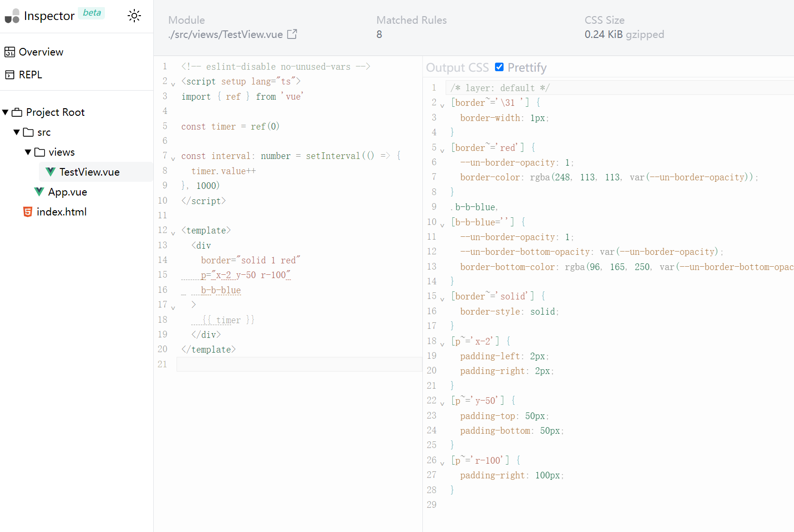
Task: Click '{{ timer }}' in the template
Action: [228, 320]
